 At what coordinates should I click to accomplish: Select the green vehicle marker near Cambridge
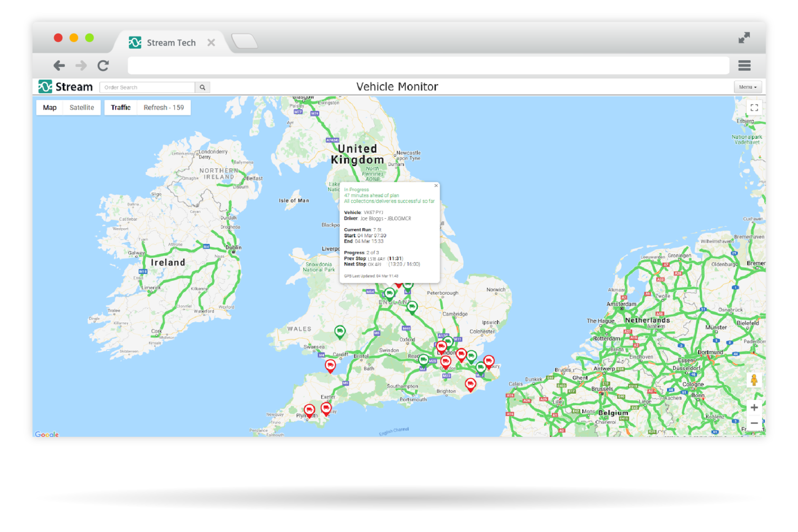pos(412,306)
